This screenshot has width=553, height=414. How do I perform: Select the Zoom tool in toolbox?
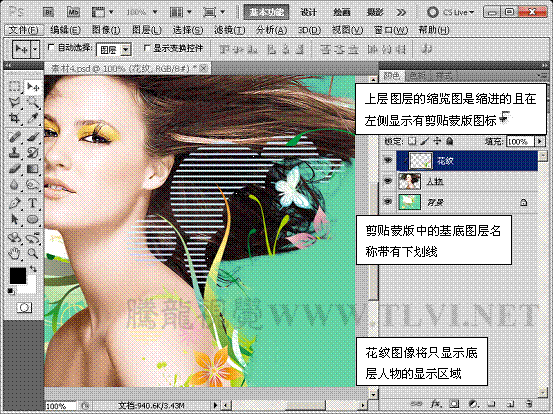click(32, 253)
